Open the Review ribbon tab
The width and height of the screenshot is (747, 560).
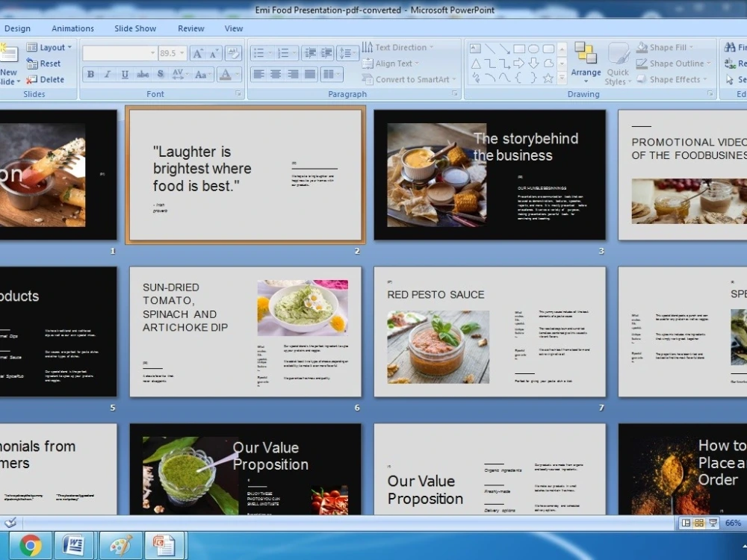tap(191, 28)
